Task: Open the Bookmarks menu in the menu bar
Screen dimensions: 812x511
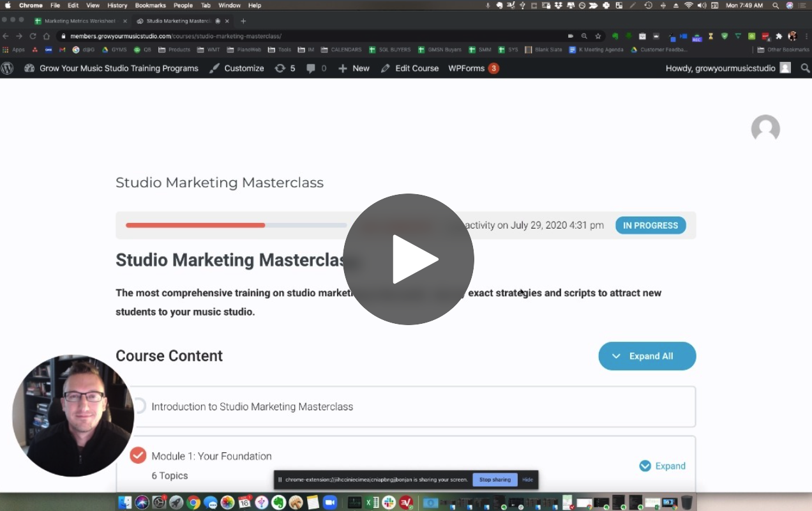Action: coord(150,5)
